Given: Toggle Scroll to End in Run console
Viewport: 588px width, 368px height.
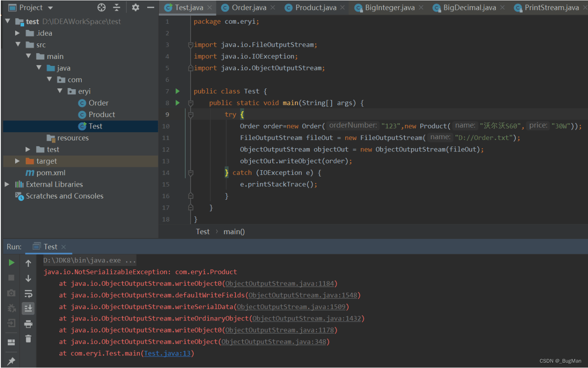Looking at the screenshot, I should click(28, 308).
